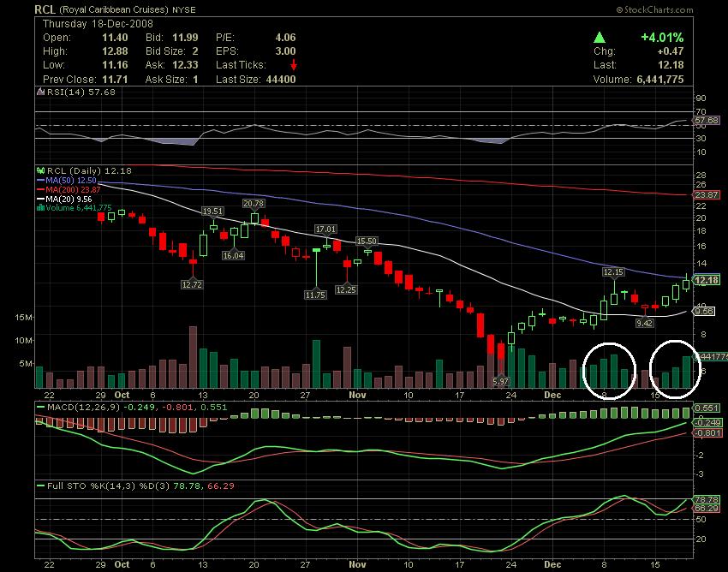728x572 pixels.
Task: Click the MA(20) 9.56 legend entry
Action: pyautogui.click(x=64, y=199)
